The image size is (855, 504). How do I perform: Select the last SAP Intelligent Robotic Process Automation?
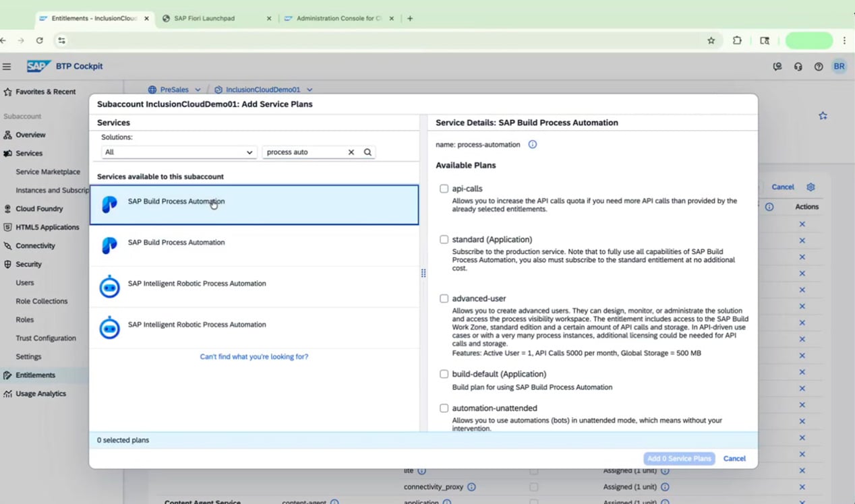tap(254, 328)
